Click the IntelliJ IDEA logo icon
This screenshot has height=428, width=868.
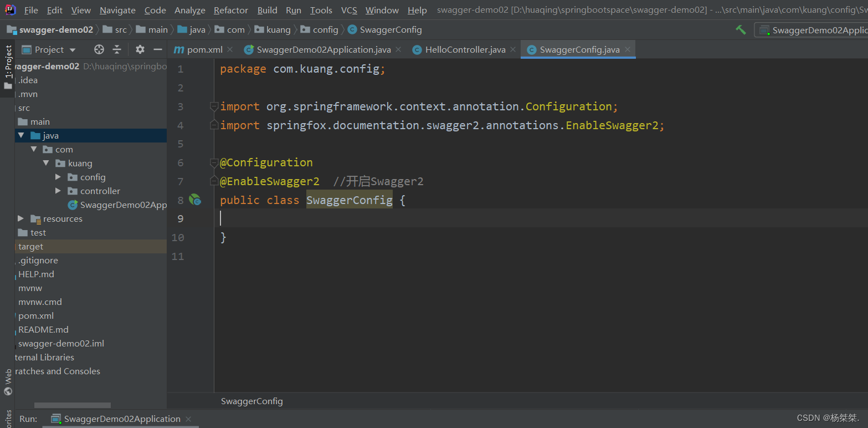tap(11, 9)
